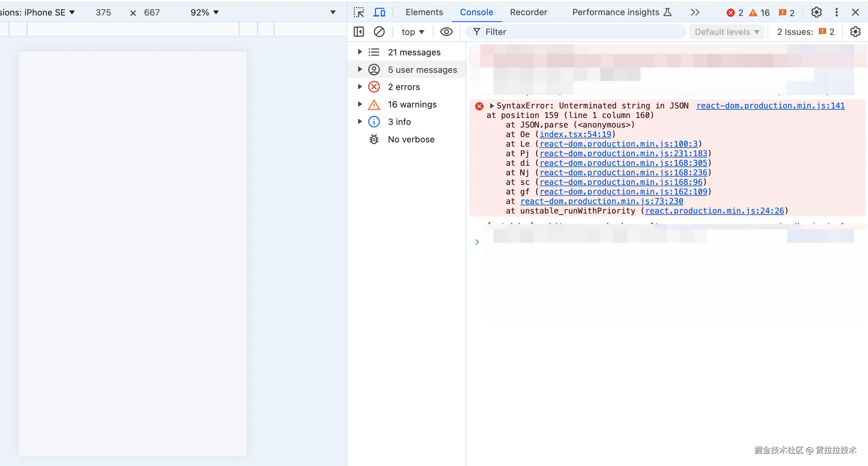This screenshot has height=466, width=868.
Task: Toggle the device toolbar icon
Action: pyautogui.click(x=379, y=13)
